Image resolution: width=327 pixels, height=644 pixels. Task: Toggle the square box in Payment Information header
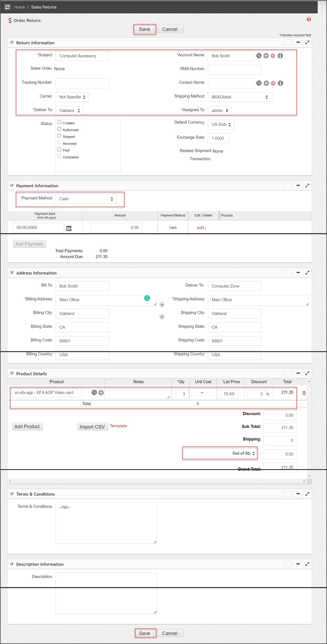pos(288,186)
